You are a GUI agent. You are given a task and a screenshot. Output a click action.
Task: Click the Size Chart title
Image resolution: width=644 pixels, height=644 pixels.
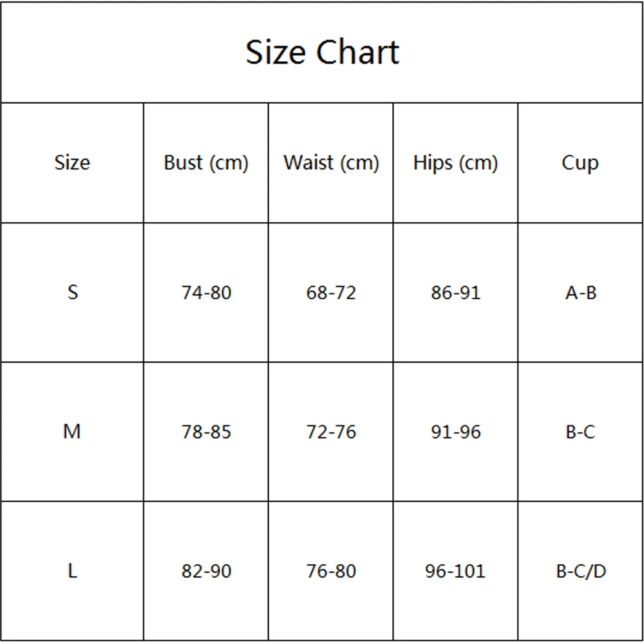click(322, 53)
